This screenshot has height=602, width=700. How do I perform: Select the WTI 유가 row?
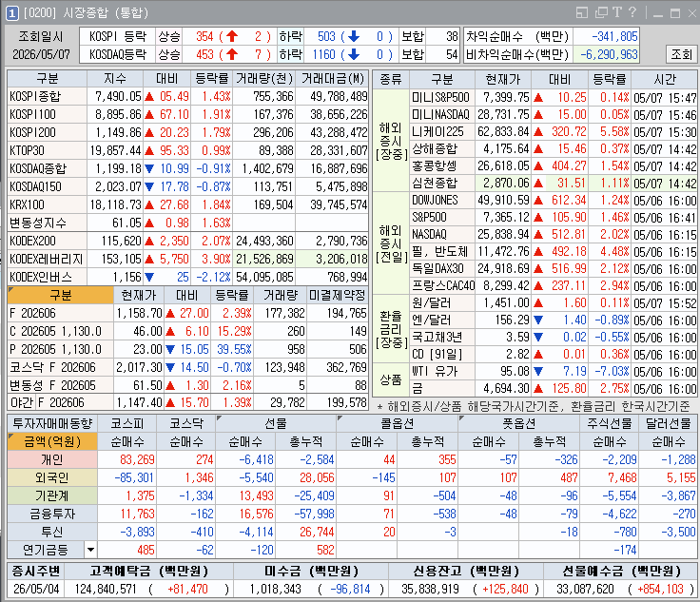(554, 371)
